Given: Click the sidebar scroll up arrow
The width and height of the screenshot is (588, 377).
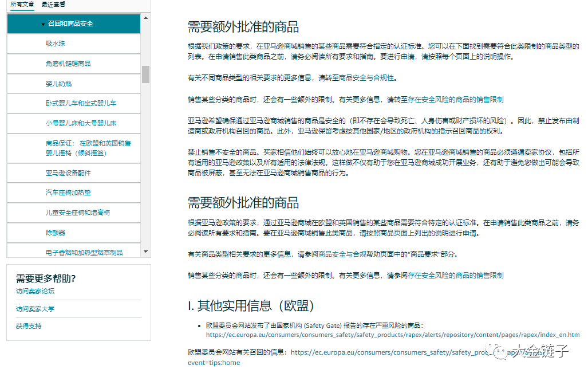Looking at the screenshot, I should tap(145, 18).
